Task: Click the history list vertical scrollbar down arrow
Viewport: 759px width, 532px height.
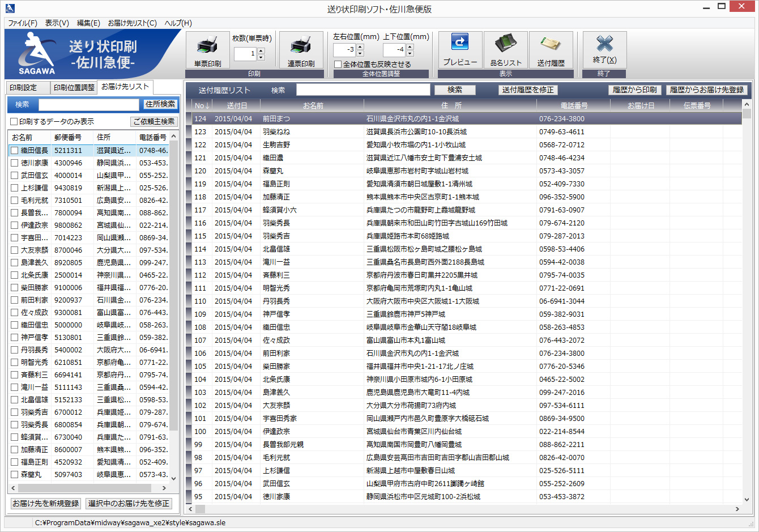Action: 747,499
